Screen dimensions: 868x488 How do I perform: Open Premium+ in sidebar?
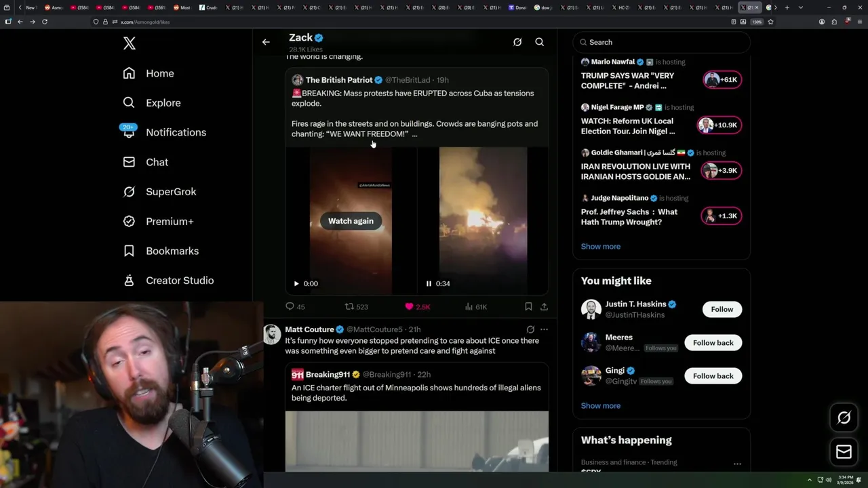[x=158, y=222]
